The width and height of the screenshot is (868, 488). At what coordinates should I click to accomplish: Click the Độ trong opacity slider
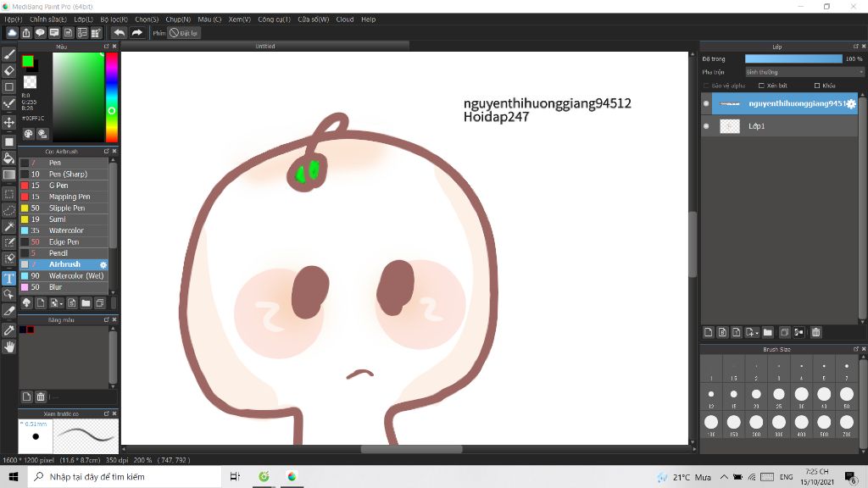[793, 58]
